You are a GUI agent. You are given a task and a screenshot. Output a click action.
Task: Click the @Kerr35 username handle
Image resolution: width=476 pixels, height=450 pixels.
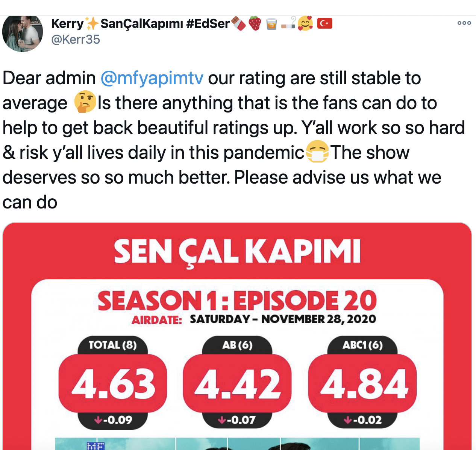[x=76, y=40]
